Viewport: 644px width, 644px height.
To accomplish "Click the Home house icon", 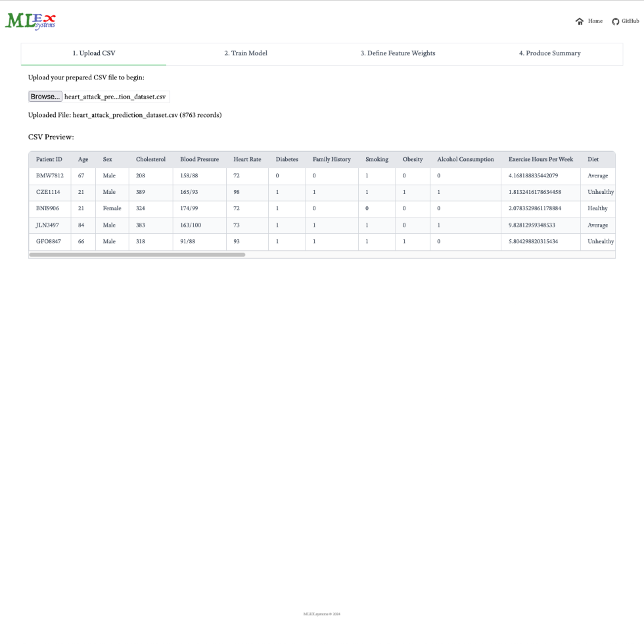I will click(580, 22).
